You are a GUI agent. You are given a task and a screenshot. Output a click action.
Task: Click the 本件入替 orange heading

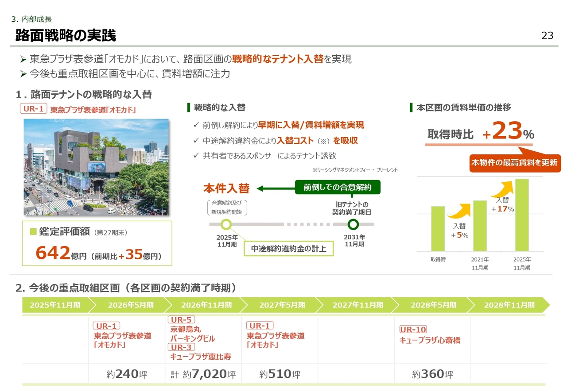tap(226, 188)
